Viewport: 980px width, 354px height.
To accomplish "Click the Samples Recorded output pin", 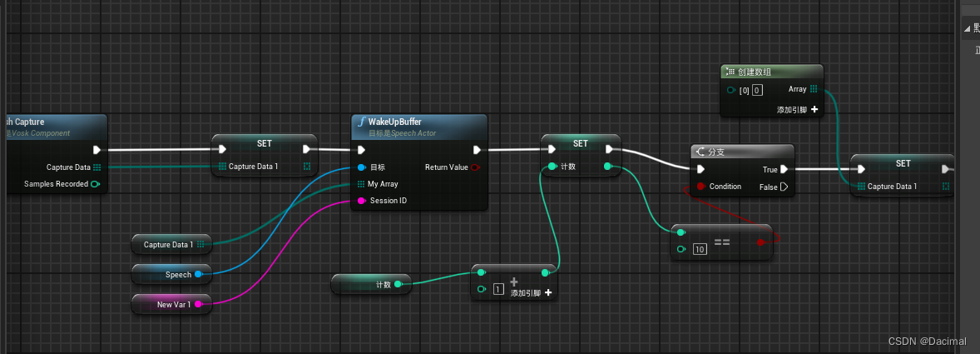I will pyautogui.click(x=95, y=184).
